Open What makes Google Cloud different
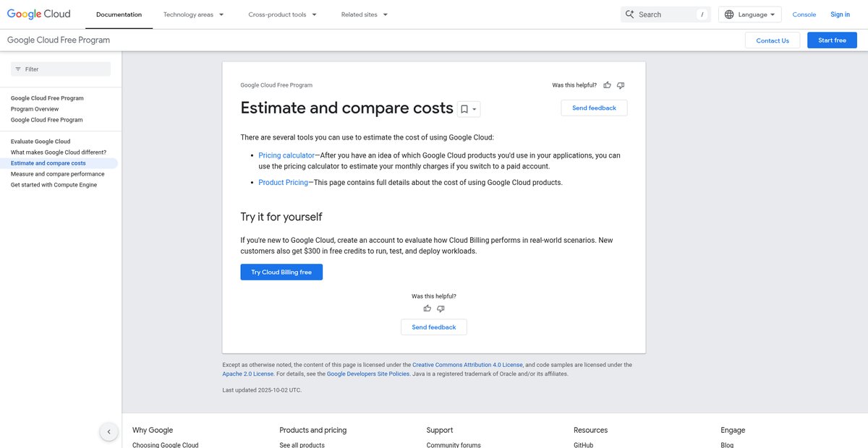The image size is (868, 448). (59, 152)
